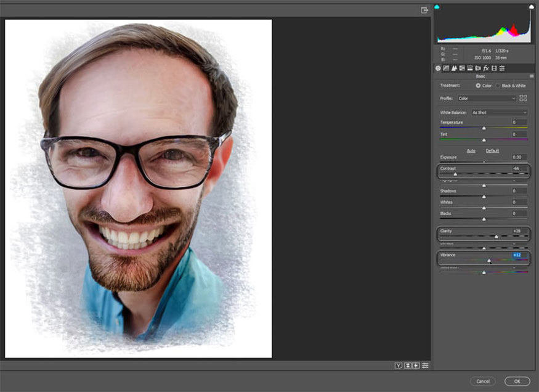The height and width of the screenshot is (392, 539).
Task: Click the Tint slider handle
Action: [x=484, y=140]
